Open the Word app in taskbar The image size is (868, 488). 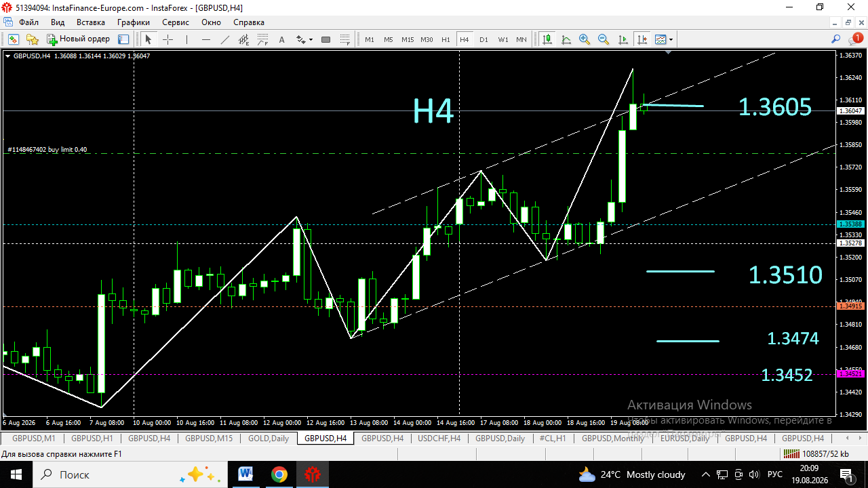pos(245,474)
